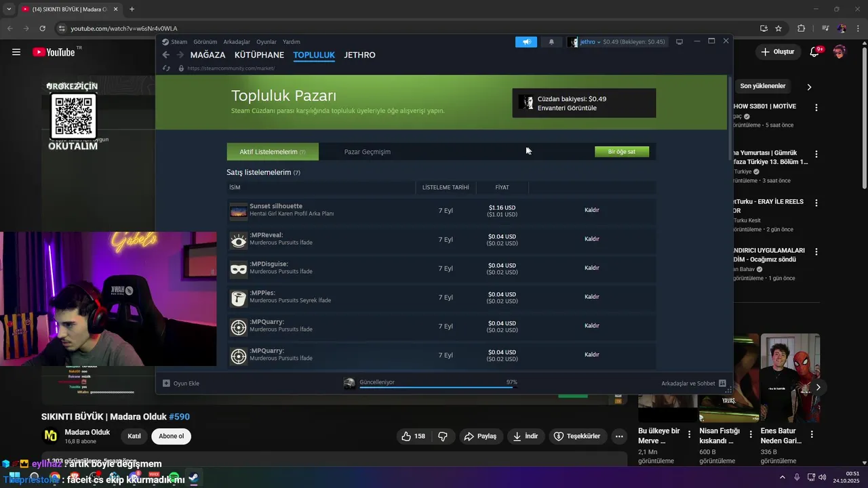868x488 pixels.
Task: Open Windows Start menu
Action: (14, 478)
